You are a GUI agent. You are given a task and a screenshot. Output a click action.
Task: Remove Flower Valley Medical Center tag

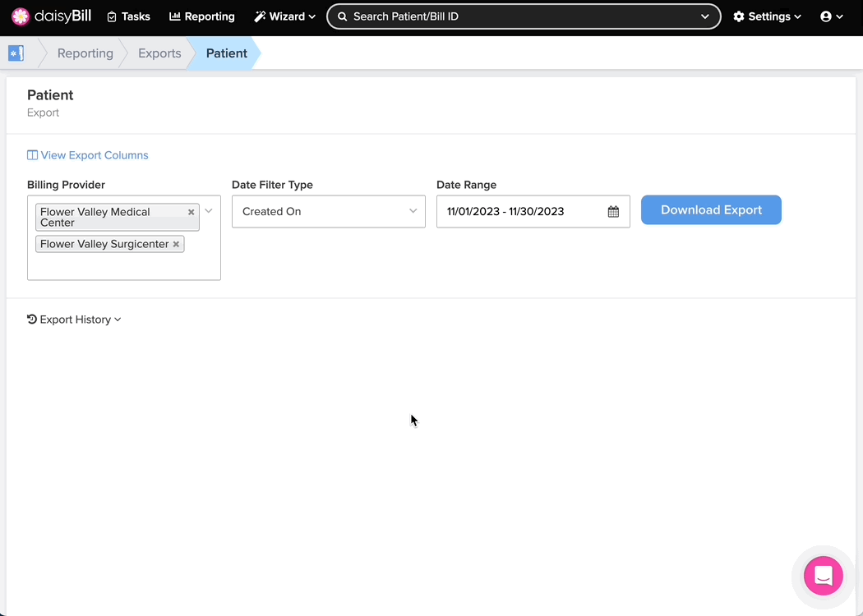(x=191, y=212)
